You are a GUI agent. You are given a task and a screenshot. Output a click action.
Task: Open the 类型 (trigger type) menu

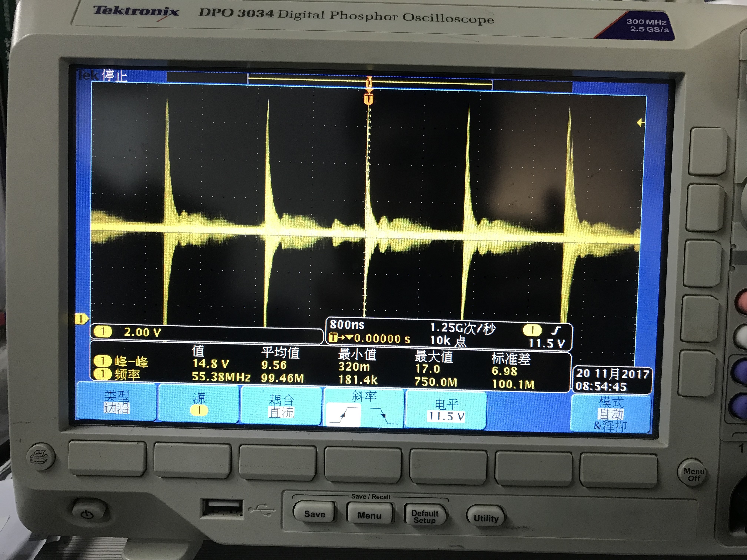[x=116, y=402]
